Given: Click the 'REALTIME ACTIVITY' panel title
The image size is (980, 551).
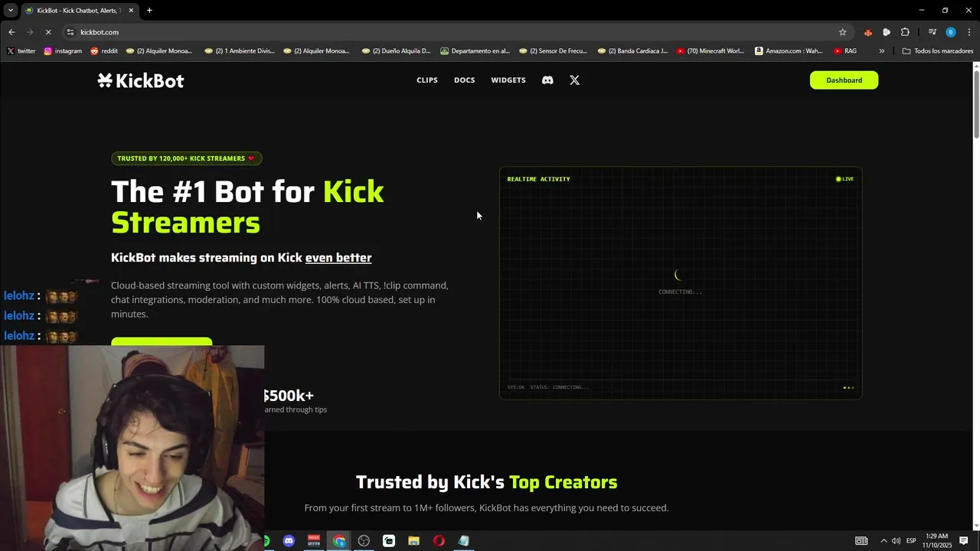Looking at the screenshot, I should coord(538,179).
